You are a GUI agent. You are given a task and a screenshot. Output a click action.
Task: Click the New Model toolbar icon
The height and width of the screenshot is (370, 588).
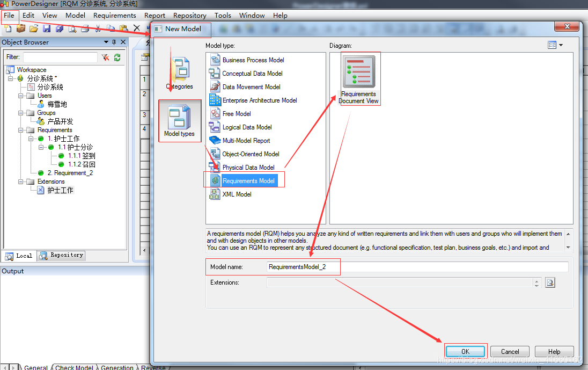(8, 28)
